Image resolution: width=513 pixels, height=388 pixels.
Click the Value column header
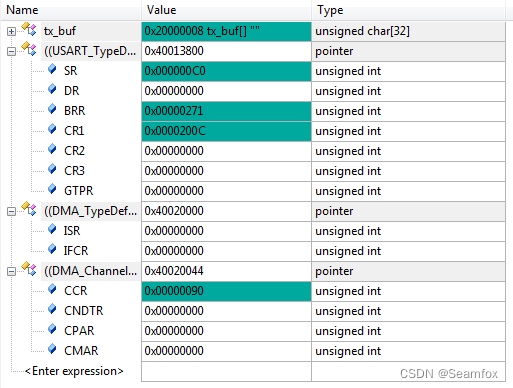click(226, 10)
